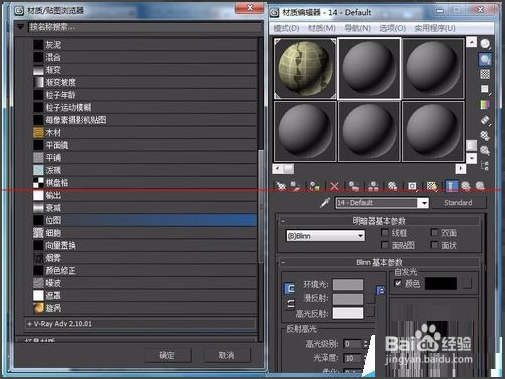Click the self-illumination map button
This screenshot has width=505, height=379.
point(467,284)
